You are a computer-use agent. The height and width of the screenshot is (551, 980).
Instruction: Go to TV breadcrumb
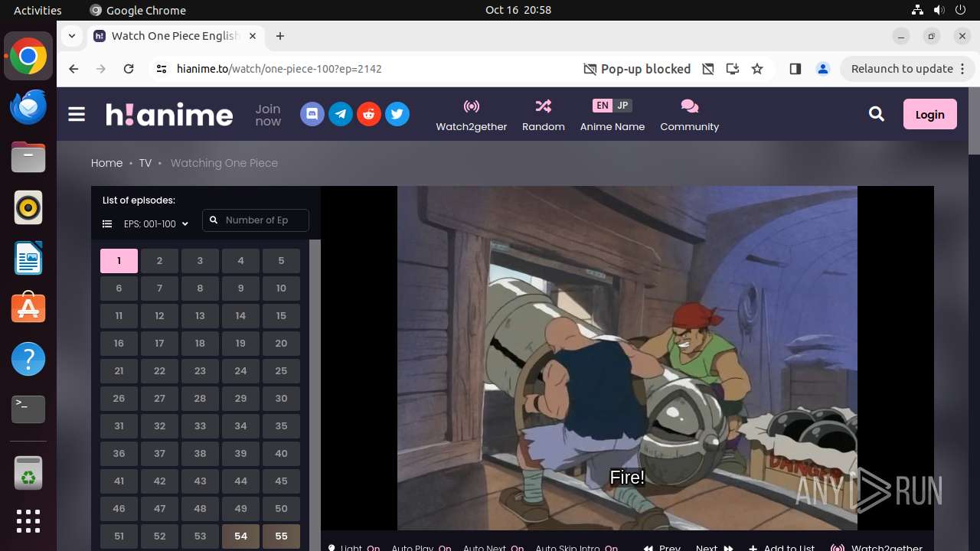145,163
